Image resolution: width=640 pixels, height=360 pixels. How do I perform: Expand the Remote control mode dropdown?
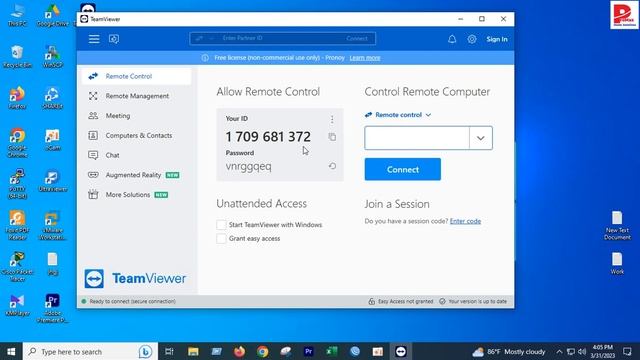pyautogui.click(x=398, y=115)
